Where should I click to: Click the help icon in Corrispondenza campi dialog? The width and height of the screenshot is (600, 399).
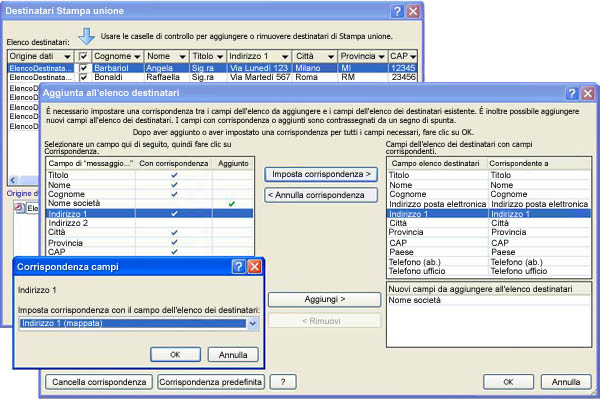(x=238, y=266)
